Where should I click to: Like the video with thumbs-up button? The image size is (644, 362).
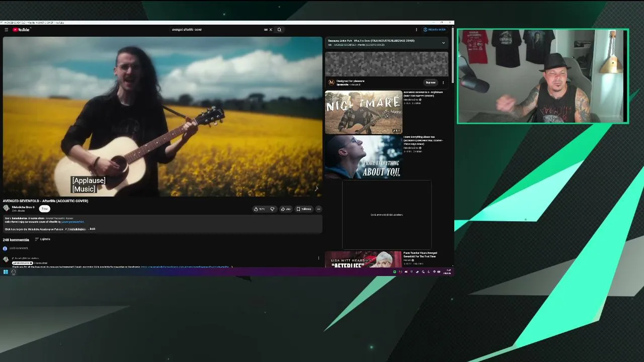pyautogui.click(x=260, y=209)
